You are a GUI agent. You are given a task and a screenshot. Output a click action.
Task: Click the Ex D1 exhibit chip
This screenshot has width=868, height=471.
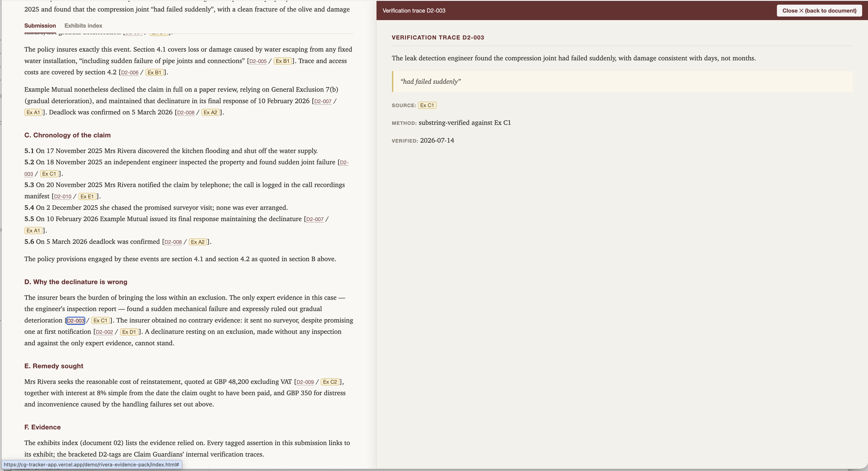click(129, 332)
